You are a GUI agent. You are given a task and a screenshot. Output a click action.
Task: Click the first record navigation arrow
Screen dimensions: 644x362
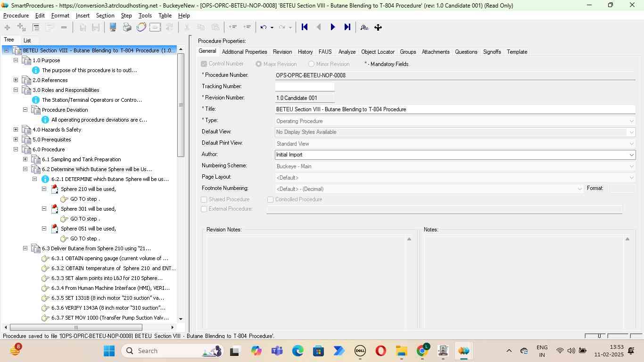[x=305, y=27]
